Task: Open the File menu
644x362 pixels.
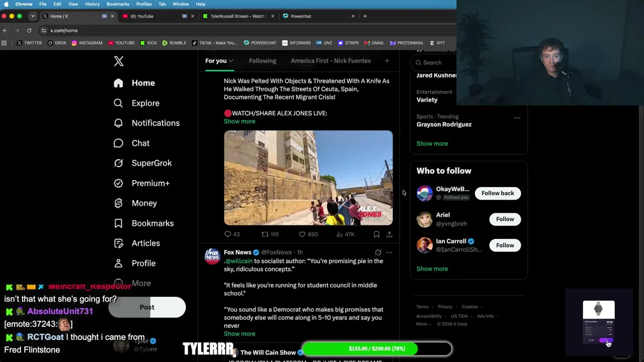Action: pos(43,4)
